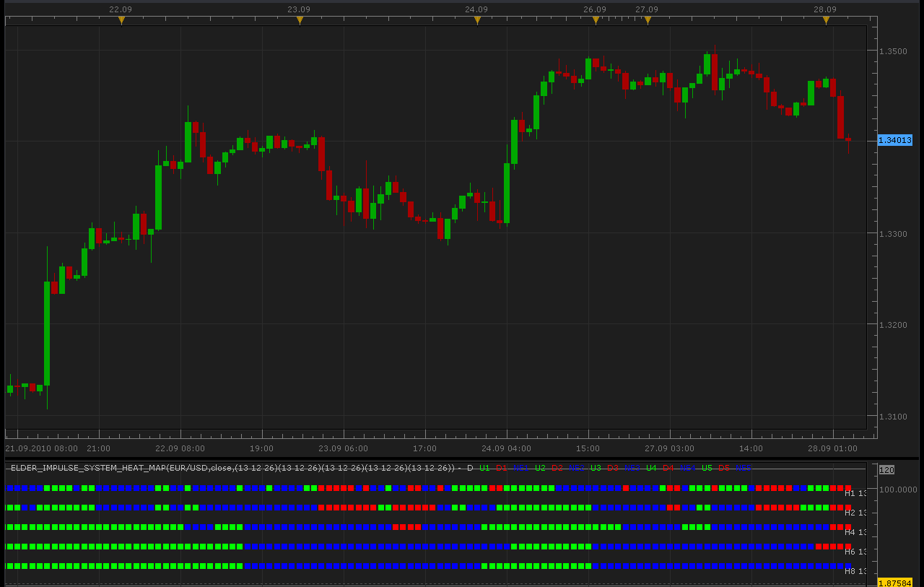The width and height of the screenshot is (924, 587).
Task: Click the 27.09 day marker triangle
Action: 648,21
